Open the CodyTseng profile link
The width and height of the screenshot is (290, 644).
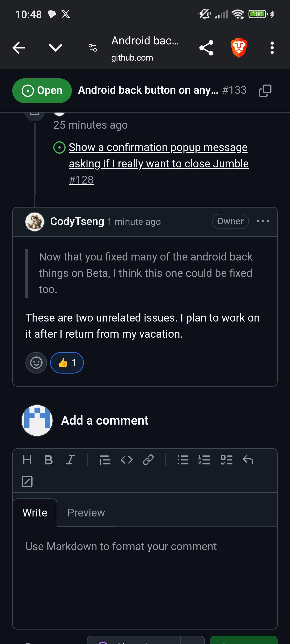[x=77, y=221]
